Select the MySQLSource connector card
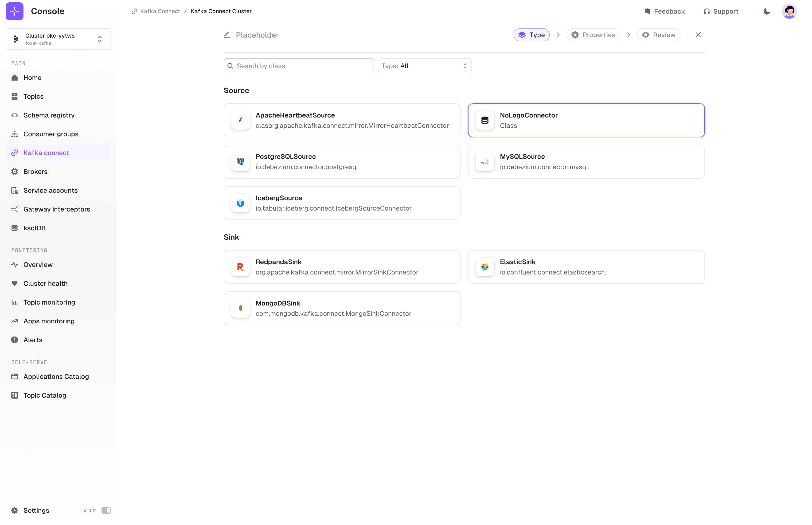 point(586,162)
